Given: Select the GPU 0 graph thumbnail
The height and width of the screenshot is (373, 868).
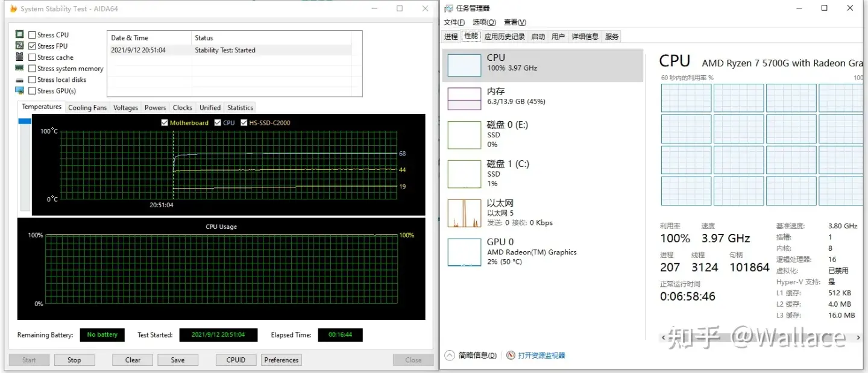Looking at the screenshot, I should 464,252.
